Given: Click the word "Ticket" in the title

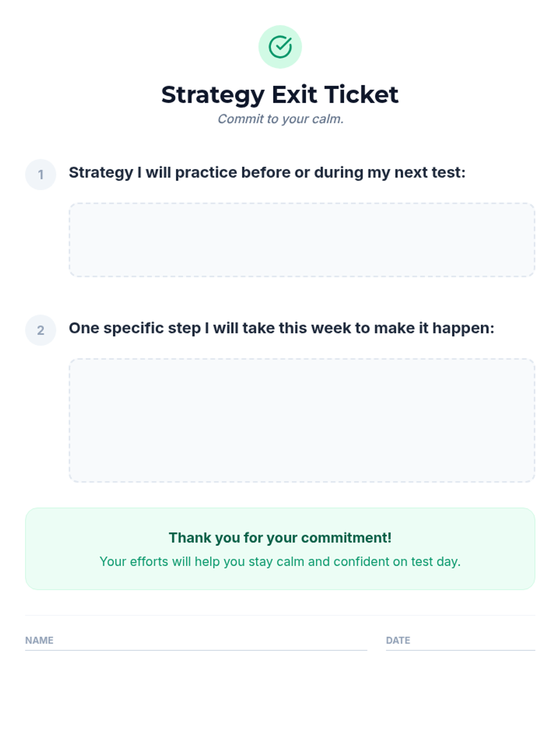Looking at the screenshot, I should pyautogui.click(x=361, y=95).
